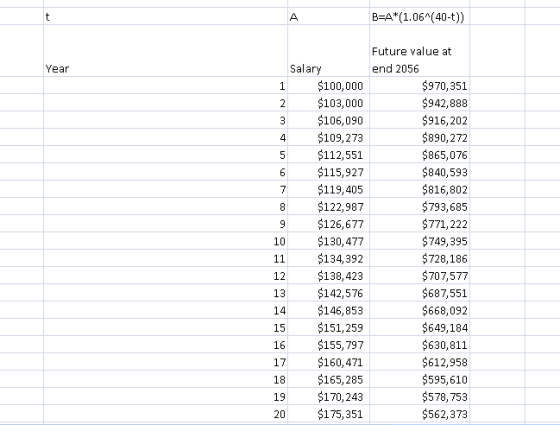Select future value cell $578,753
Screen dimensions: 560x425
(419, 396)
